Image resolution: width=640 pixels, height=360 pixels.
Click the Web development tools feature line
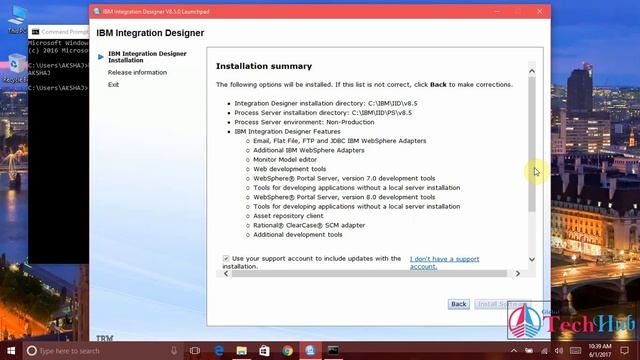coord(289,169)
